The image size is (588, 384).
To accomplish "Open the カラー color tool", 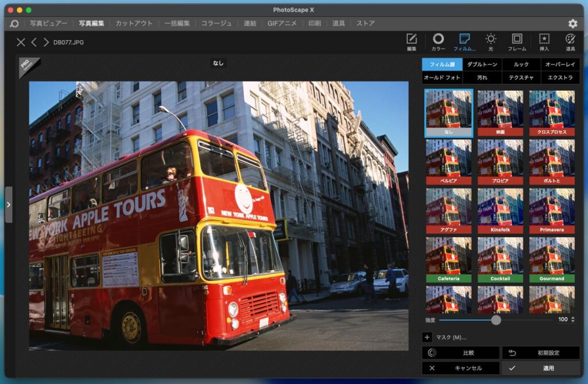I will (438, 42).
